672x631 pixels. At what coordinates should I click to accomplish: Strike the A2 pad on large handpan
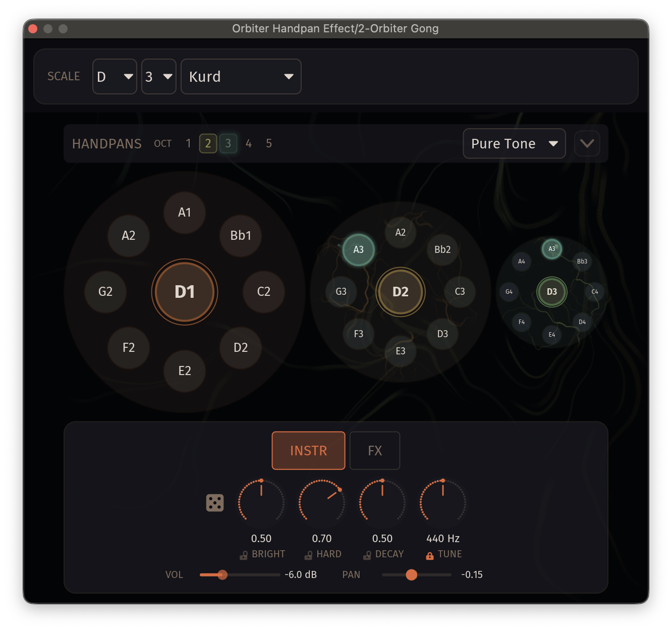pos(129,236)
